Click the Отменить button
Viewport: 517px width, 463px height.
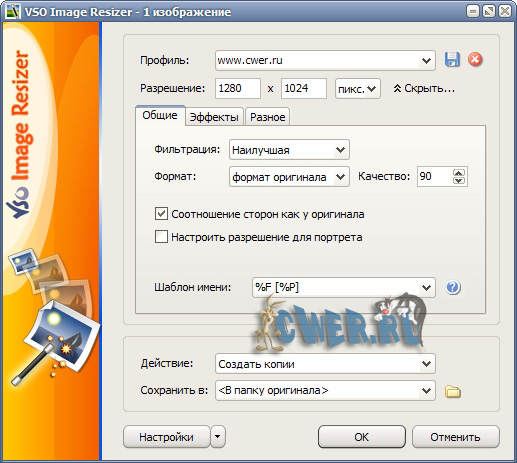pos(455,437)
